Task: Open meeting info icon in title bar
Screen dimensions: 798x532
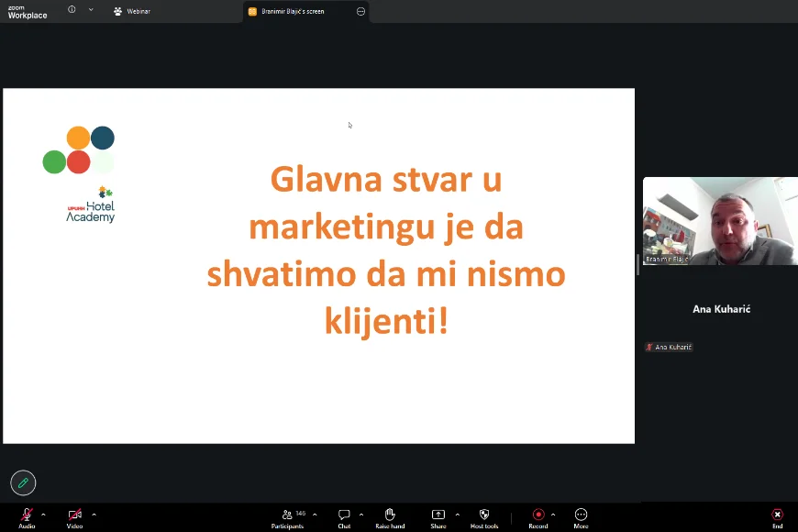Action: 72,10
